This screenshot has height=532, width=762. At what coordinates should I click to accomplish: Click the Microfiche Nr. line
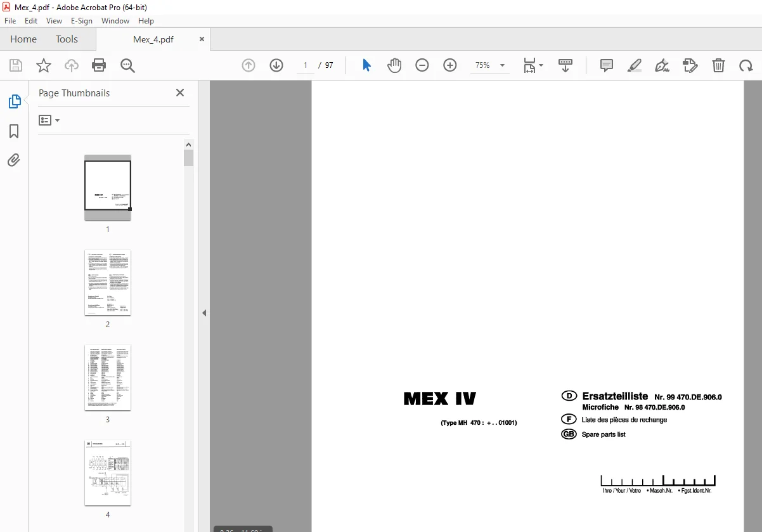coord(633,408)
